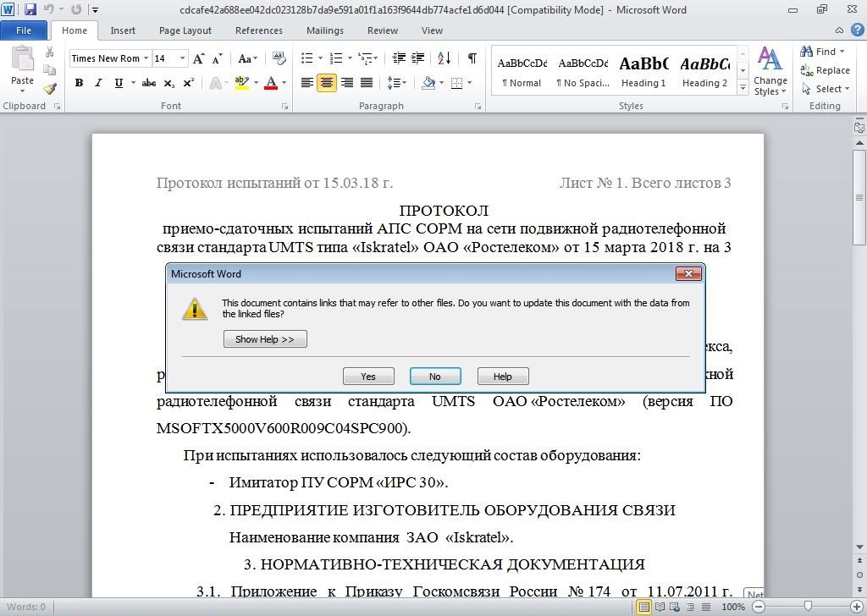
Task: Toggle Italic formatting
Action: pos(98,83)
